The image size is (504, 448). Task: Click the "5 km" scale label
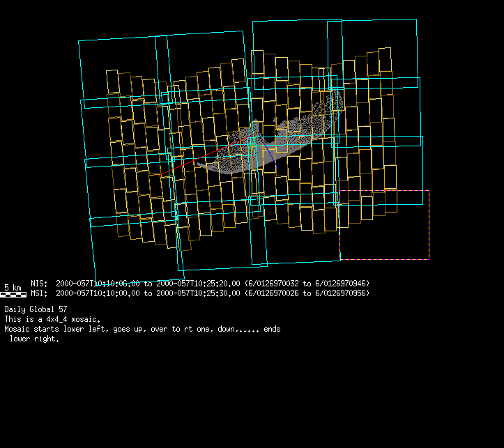(13, 287)
